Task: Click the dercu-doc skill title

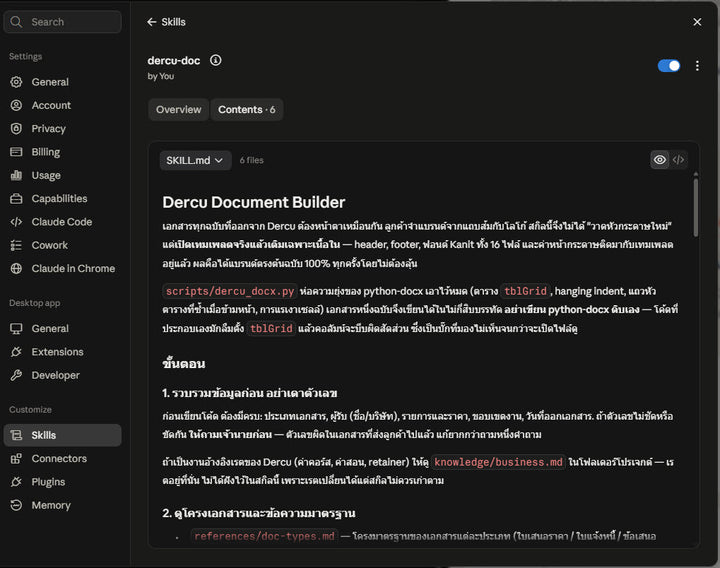Action: coord(174,60)
